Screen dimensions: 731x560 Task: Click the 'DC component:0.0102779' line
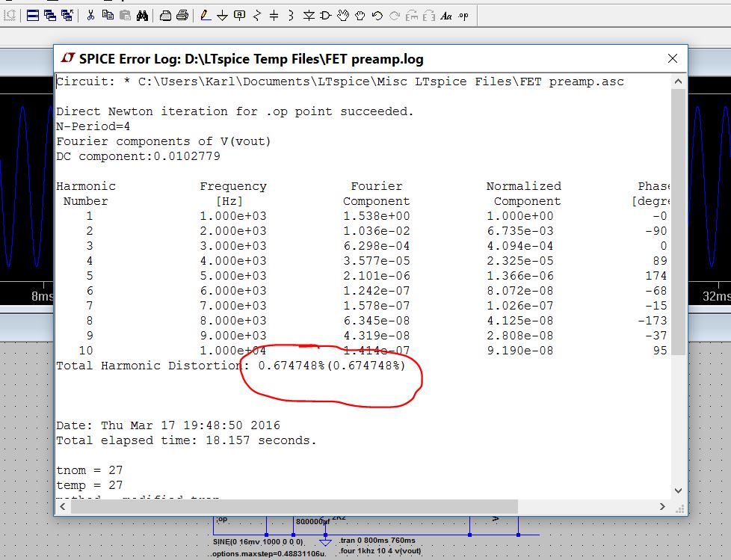[138, 156]
